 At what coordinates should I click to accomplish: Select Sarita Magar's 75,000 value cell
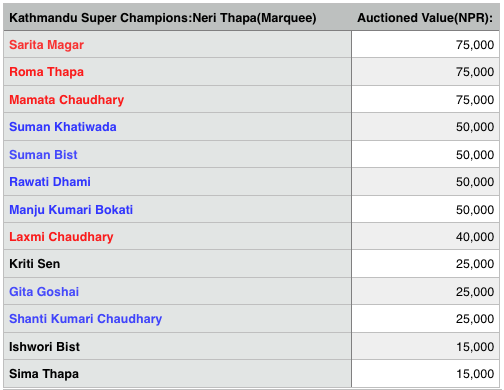point(425,45)
